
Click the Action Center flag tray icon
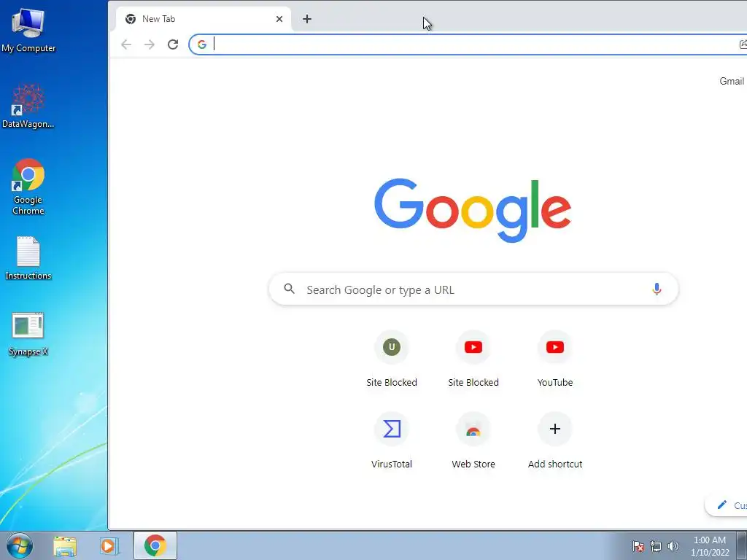638,546
